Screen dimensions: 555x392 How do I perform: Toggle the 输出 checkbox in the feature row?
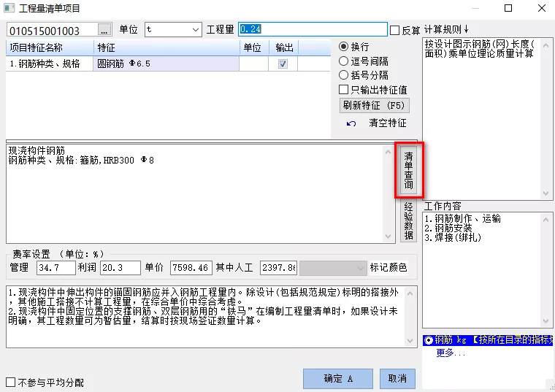coord(283,64)
